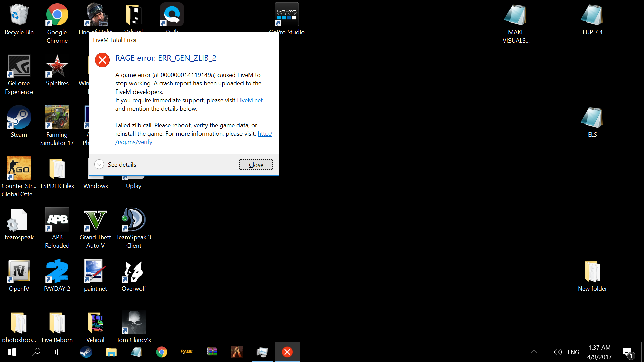This screenshot has width=644, height=362.
Task: Open the RAGE app on taskbar
Action: click(x=186, y=352)
